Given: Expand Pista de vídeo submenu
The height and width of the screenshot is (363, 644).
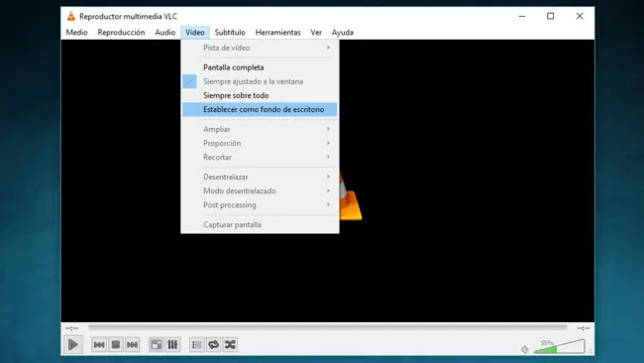Looking at the screenshot, I should pyautogui.click(x=260, y=48).
